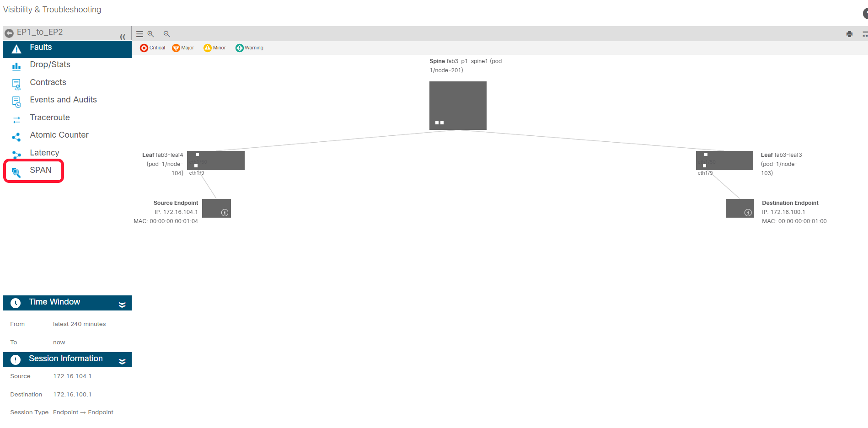
Task: Open the Contracts view
Action: click(x=48, y=83)
